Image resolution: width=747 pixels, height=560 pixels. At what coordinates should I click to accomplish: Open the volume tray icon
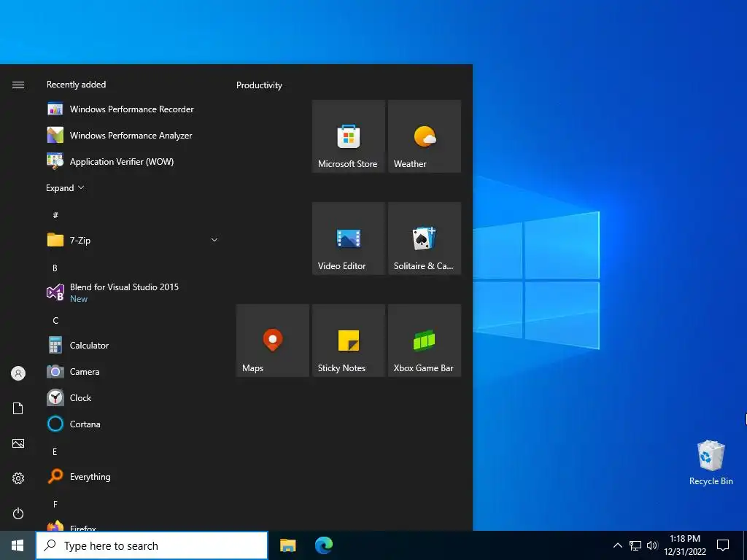coord(652,545)
